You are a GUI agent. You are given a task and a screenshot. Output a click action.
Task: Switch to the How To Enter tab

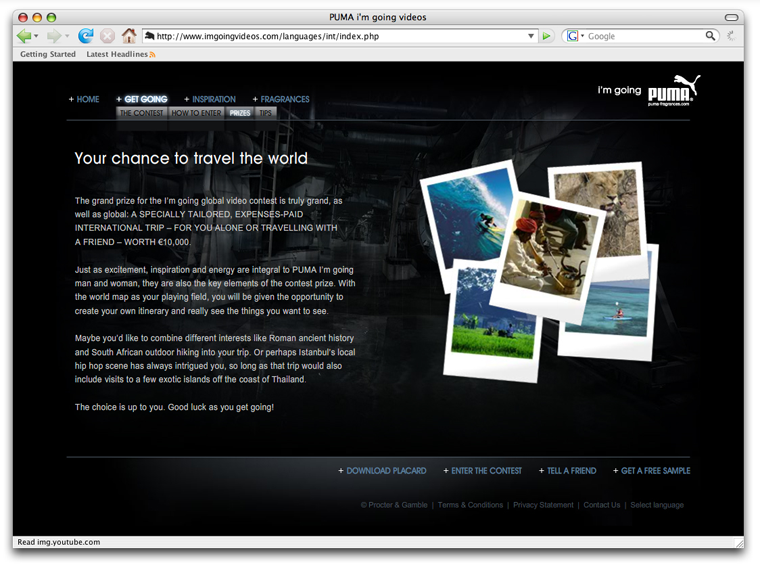(x=196, y=114)
